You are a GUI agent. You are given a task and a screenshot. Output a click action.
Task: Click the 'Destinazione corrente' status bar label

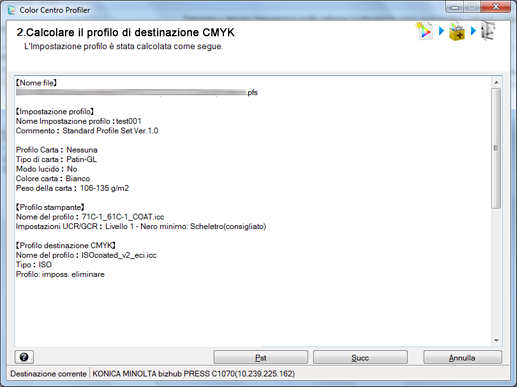tap(48, 374)
